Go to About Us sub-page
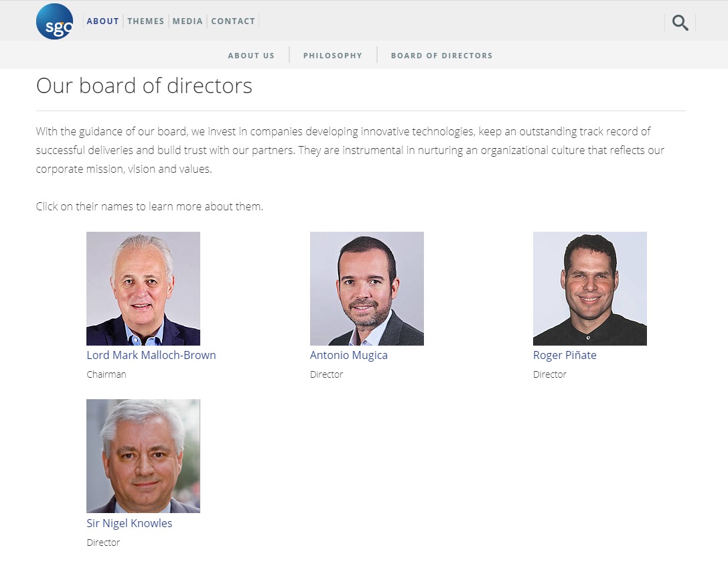This screenshot has width=728, height=570. pyautogui.click(x=251, y=56)
